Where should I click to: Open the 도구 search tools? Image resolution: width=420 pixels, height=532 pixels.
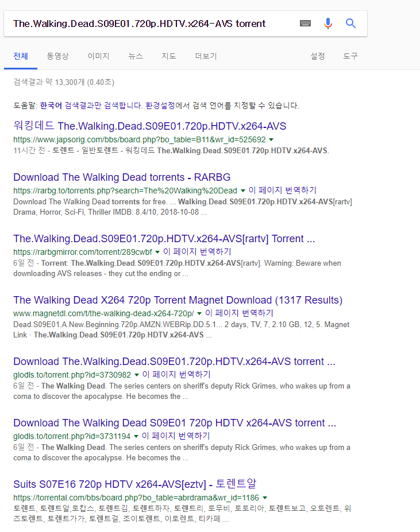(350, 56)
